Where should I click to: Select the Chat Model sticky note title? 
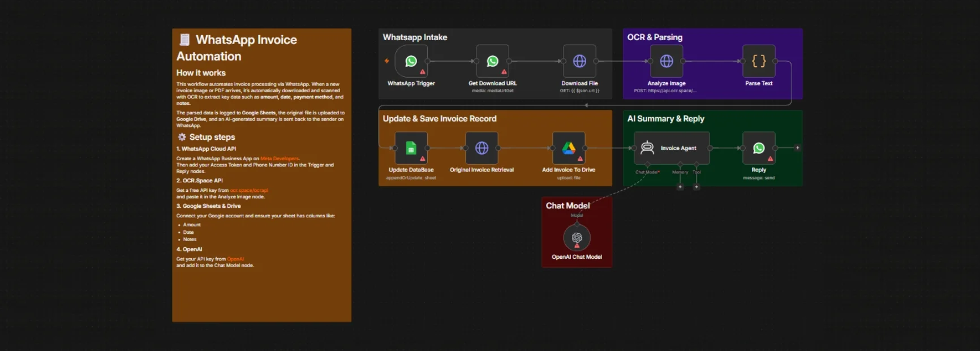[x=568, y=206]
